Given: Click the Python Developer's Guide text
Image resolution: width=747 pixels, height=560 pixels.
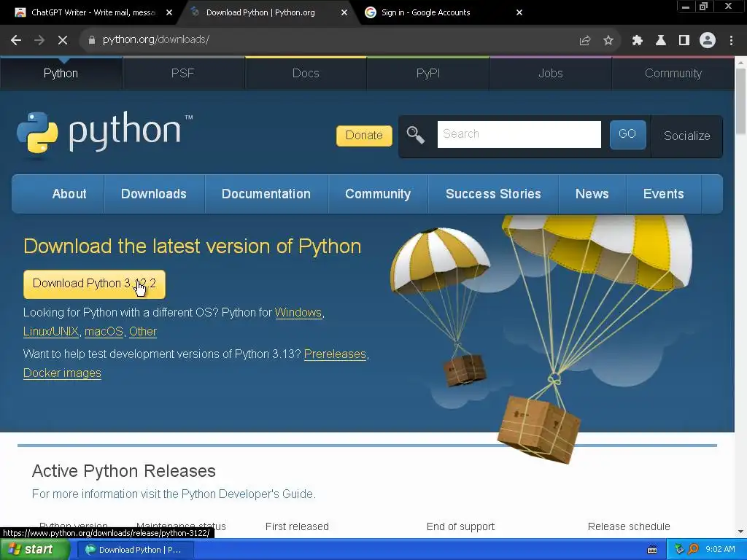Looking at the screenshot, I should [248, 494].
